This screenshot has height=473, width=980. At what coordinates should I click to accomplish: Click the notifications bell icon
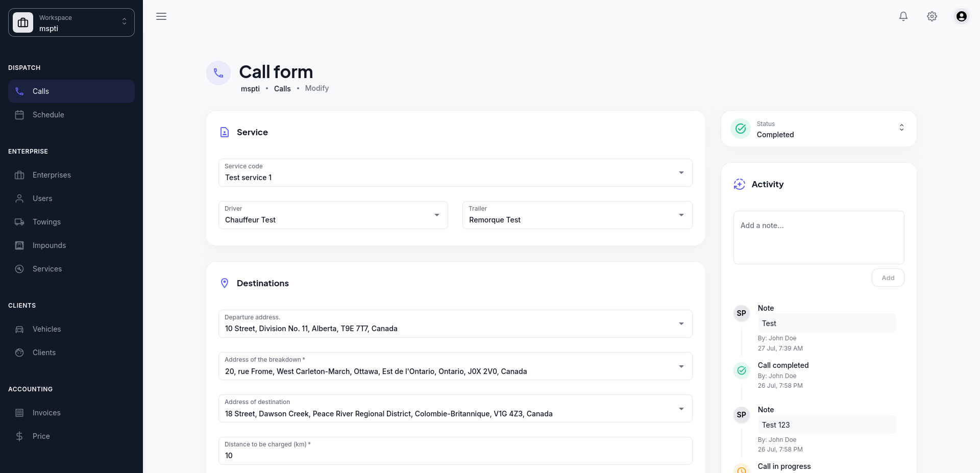click(903, 16)
